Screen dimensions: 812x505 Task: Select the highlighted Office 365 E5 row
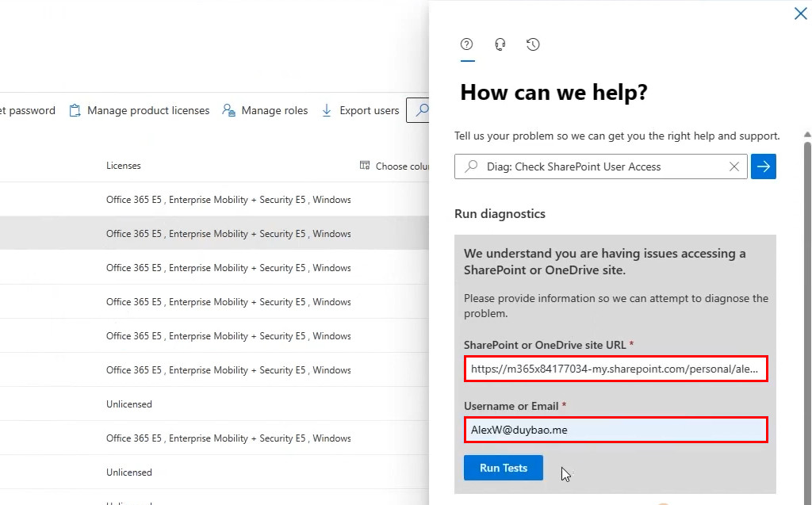[214, 234]
